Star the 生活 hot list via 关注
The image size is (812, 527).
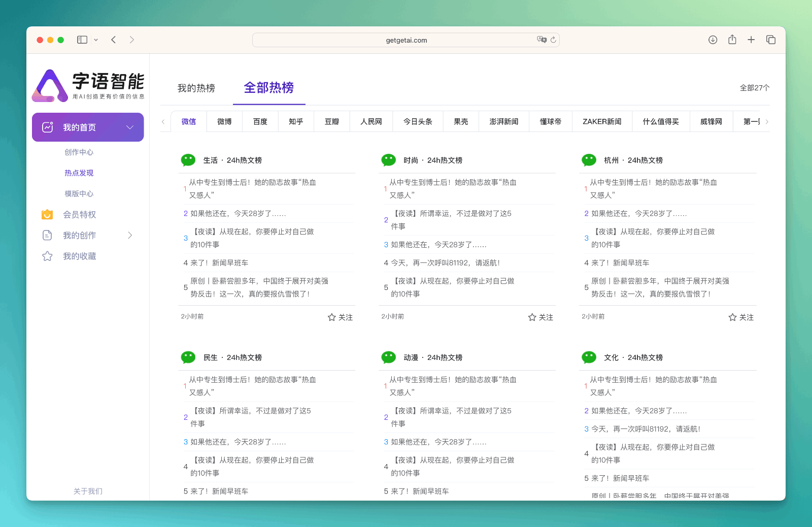coord(340,317)
